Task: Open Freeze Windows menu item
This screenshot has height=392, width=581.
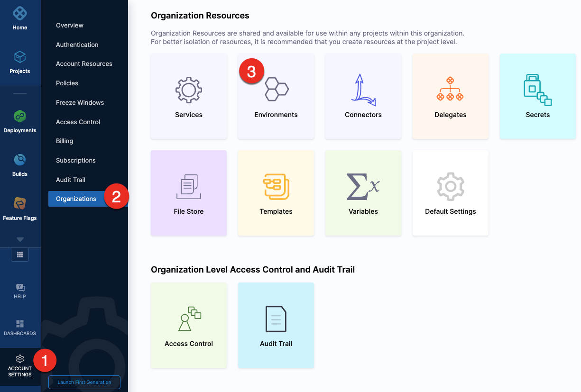Action: 80,102
